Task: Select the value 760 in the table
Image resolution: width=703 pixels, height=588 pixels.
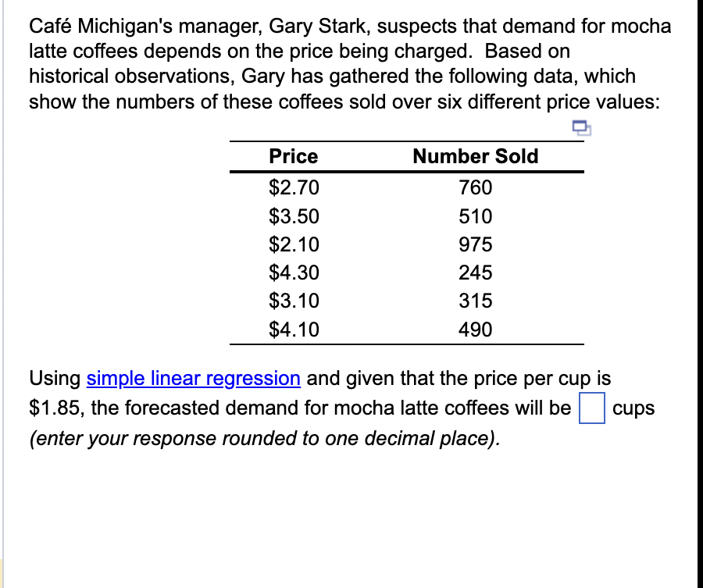Action: 474,187
